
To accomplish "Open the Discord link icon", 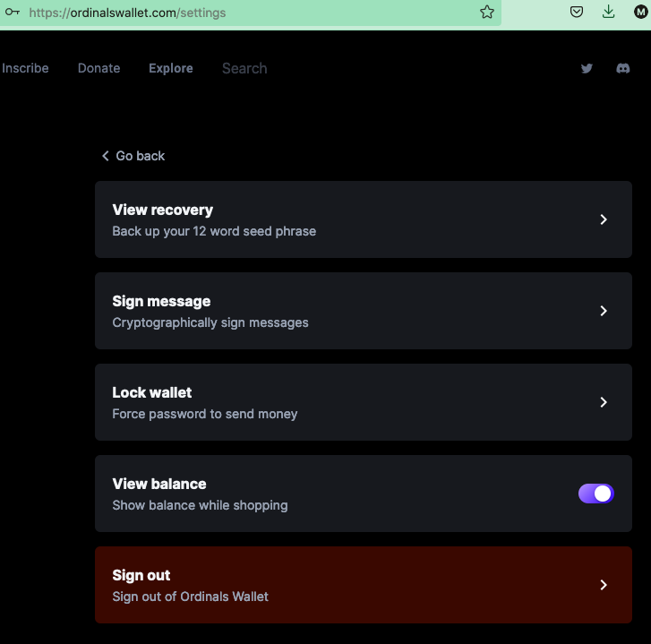I will click(622, 68).
